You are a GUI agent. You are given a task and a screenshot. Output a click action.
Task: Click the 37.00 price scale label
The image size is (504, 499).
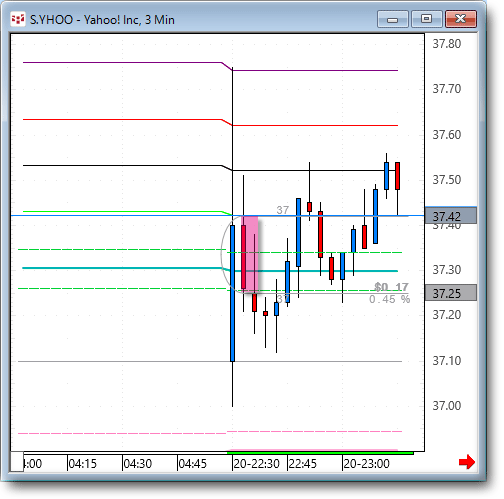[447, 406]
